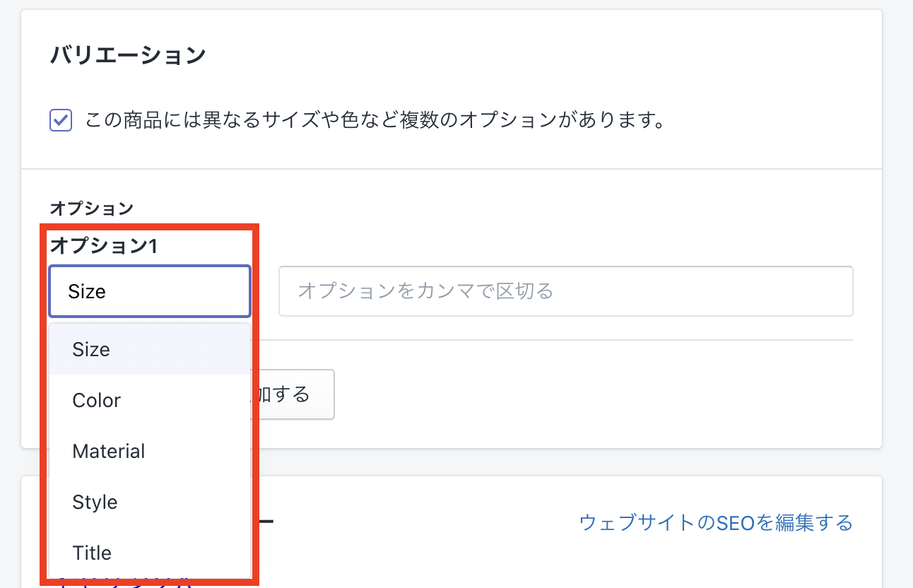Select Style from the option list
Viewport: 913px width, 588px height.
(95, 502)
